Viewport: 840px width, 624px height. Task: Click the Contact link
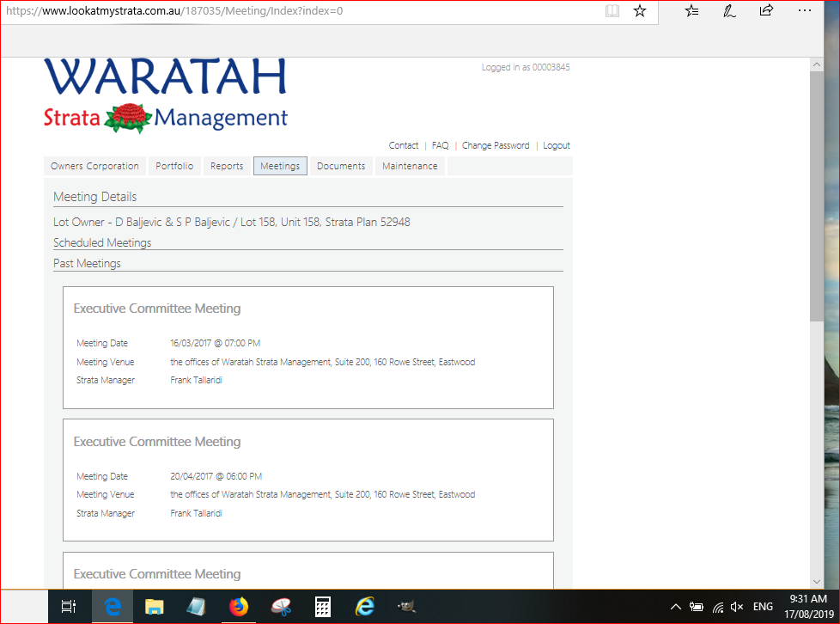point(404,145)
